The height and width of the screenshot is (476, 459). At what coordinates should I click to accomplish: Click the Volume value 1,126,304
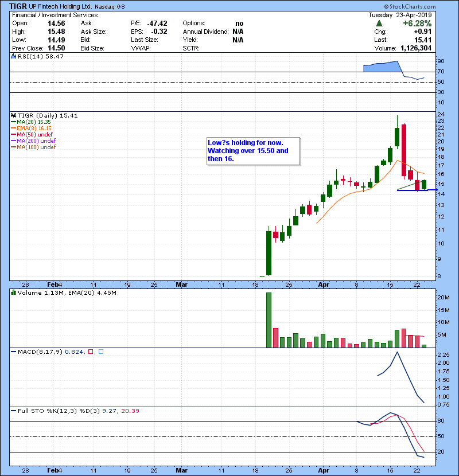coord(416,48)
